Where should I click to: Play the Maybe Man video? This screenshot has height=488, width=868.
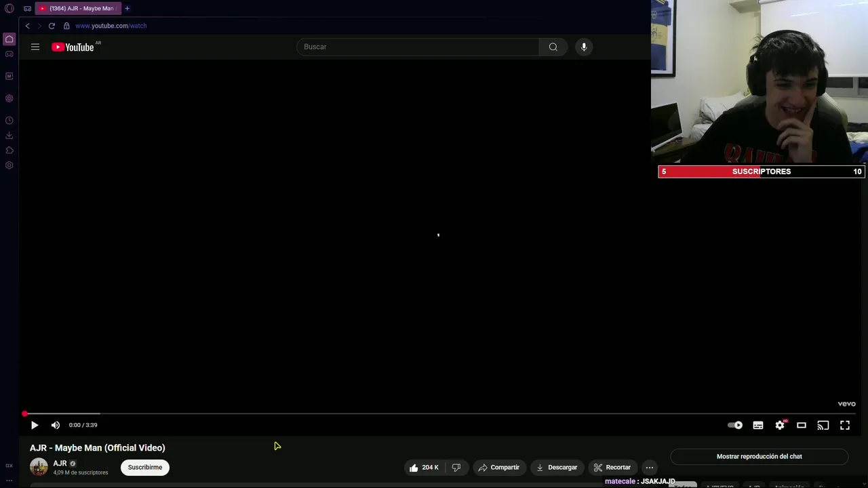(x=35, y=425)
